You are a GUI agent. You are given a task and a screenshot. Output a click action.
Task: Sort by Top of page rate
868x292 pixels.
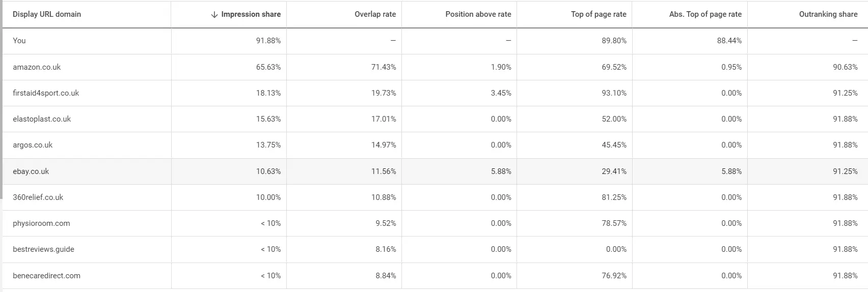click(x=599, y=14)
